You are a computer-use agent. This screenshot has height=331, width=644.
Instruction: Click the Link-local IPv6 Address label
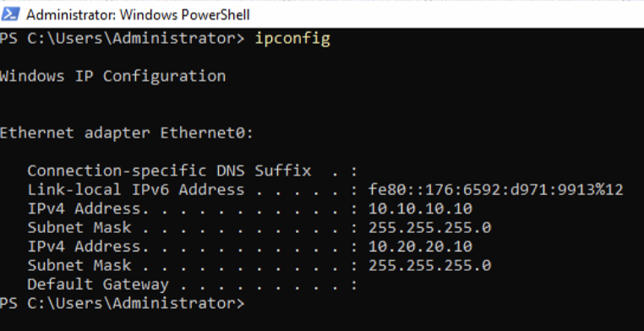point(136,189)
